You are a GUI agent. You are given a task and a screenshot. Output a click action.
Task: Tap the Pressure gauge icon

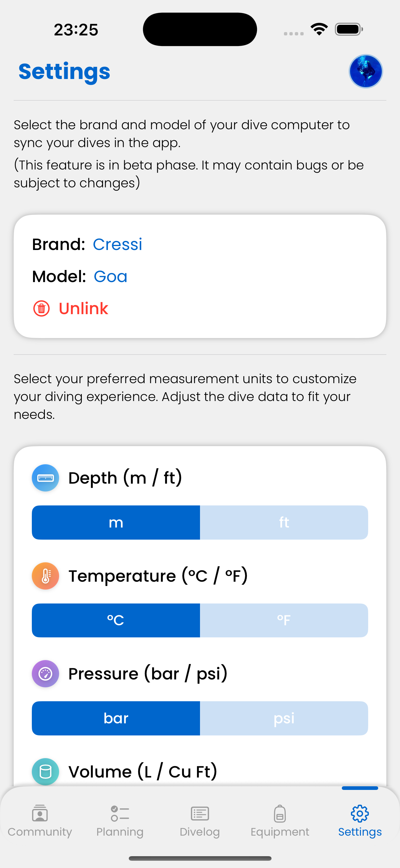pos(45,674)
